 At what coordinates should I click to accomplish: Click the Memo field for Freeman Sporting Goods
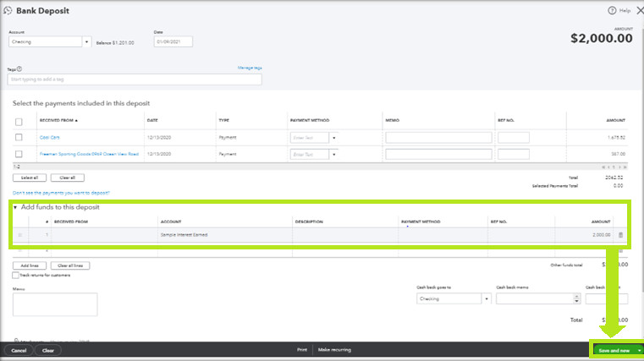(438, 154)
